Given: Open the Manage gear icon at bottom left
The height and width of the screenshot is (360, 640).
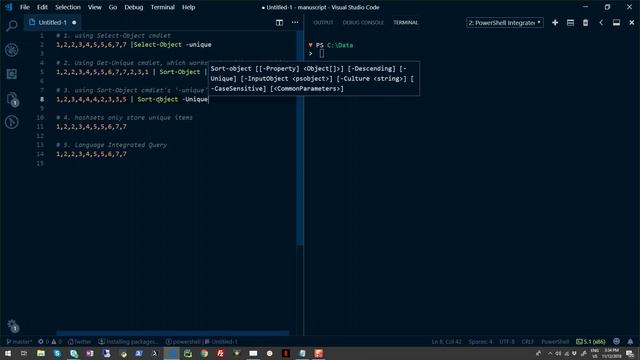Looking at the screenshot, I should coord(12,325).
